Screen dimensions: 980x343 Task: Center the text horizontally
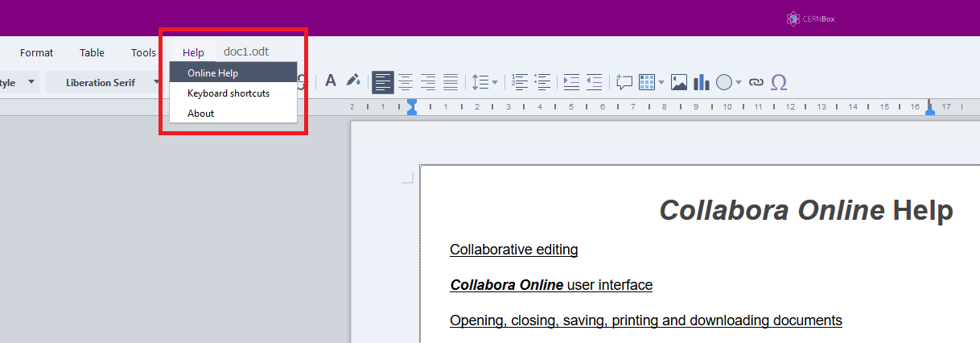coord(406,81)
